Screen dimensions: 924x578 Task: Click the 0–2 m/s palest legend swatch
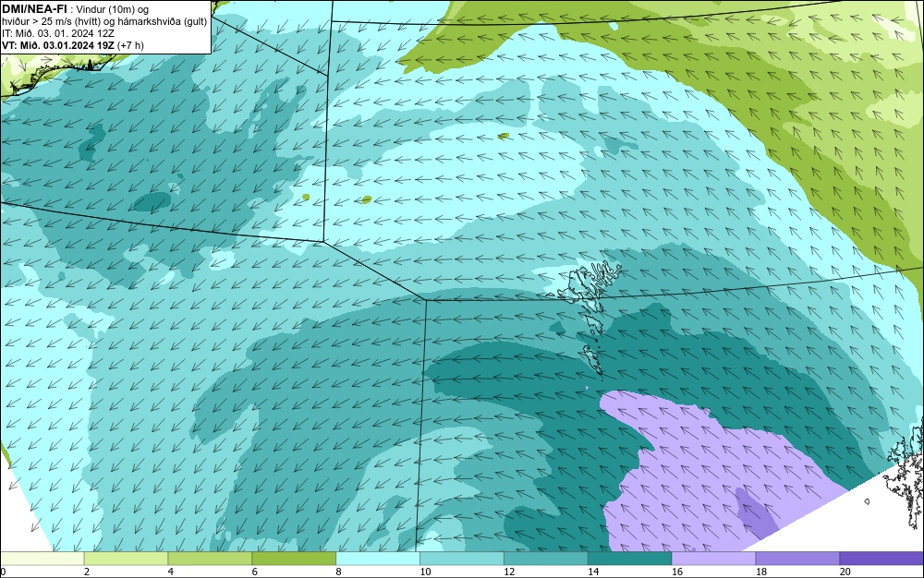(43, 559)
